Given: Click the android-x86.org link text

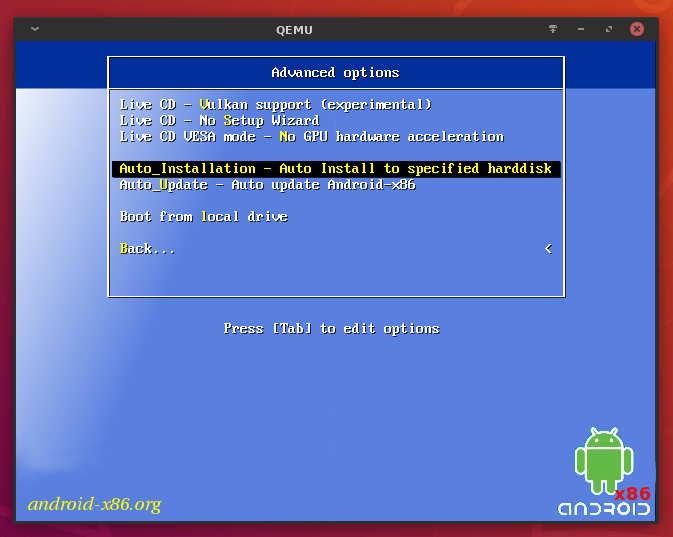Looking at the screenshot, I should click(94, 504).
